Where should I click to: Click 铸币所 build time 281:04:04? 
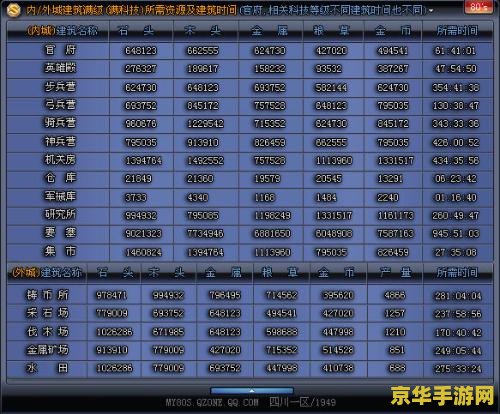458,295
